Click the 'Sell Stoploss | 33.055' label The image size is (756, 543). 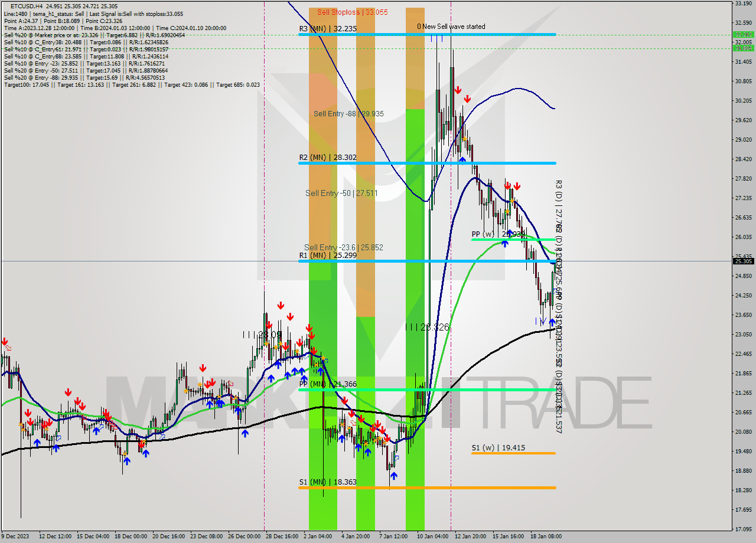(352, 12)
